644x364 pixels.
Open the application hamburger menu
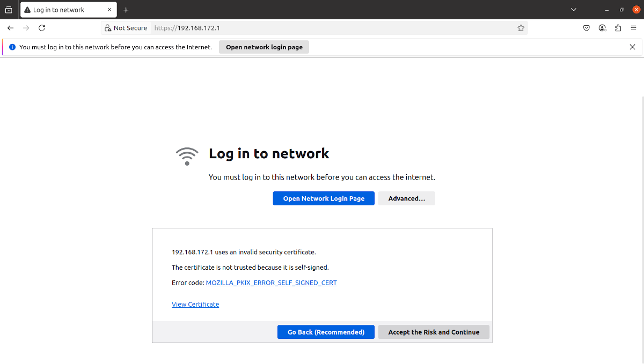click(634, 28)
